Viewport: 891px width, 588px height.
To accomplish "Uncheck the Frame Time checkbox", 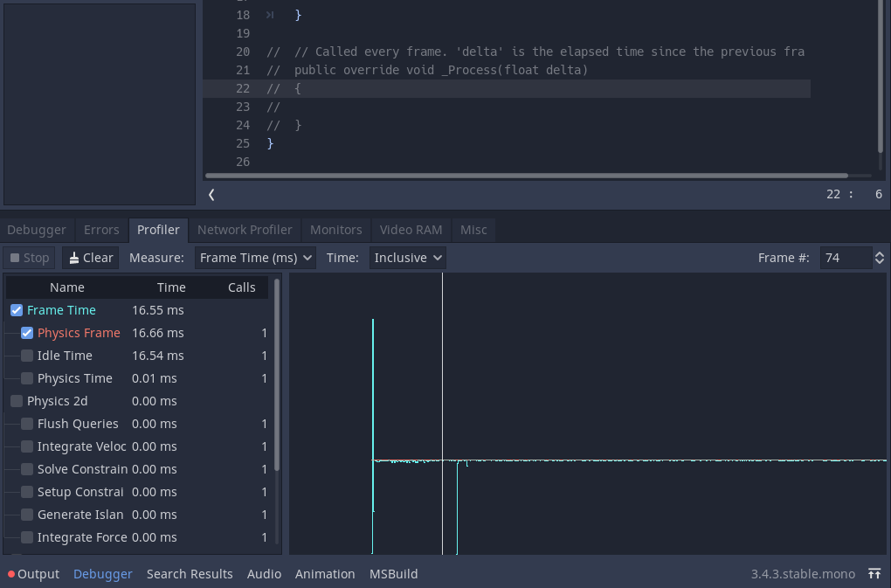I will [x=17, y=310].
